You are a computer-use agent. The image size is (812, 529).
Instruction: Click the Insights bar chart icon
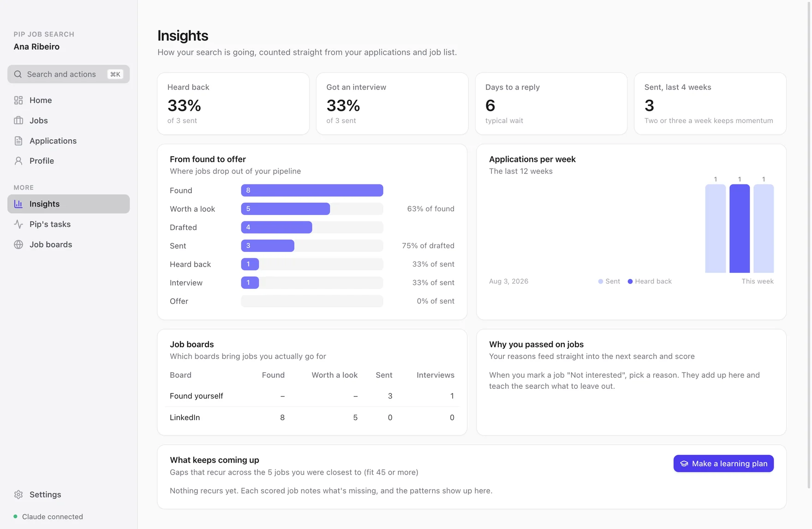pos(18,204)
